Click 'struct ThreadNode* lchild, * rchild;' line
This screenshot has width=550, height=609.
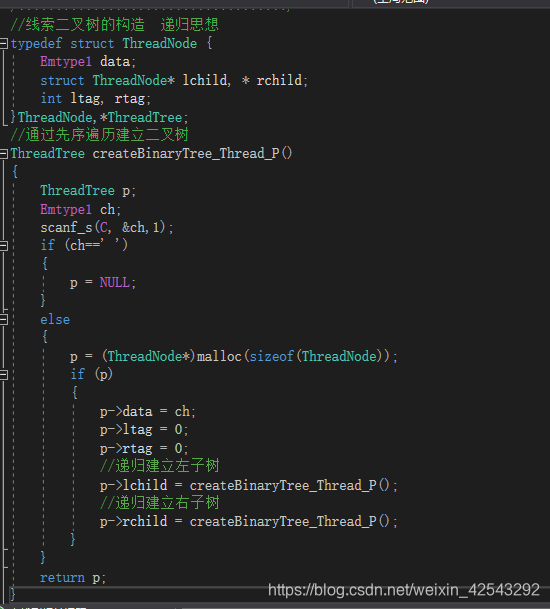point(174,80)
